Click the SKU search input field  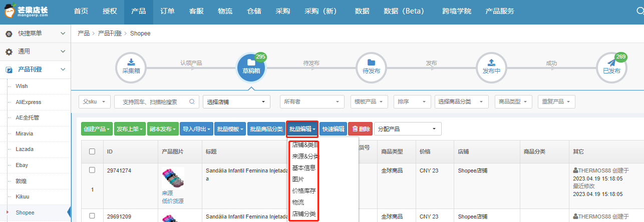pos(156,101)
